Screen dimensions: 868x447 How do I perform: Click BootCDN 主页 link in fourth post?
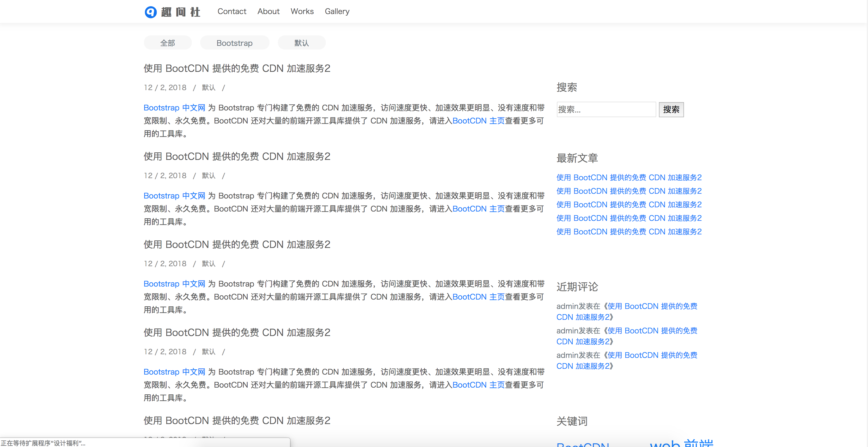coord(478,385)
